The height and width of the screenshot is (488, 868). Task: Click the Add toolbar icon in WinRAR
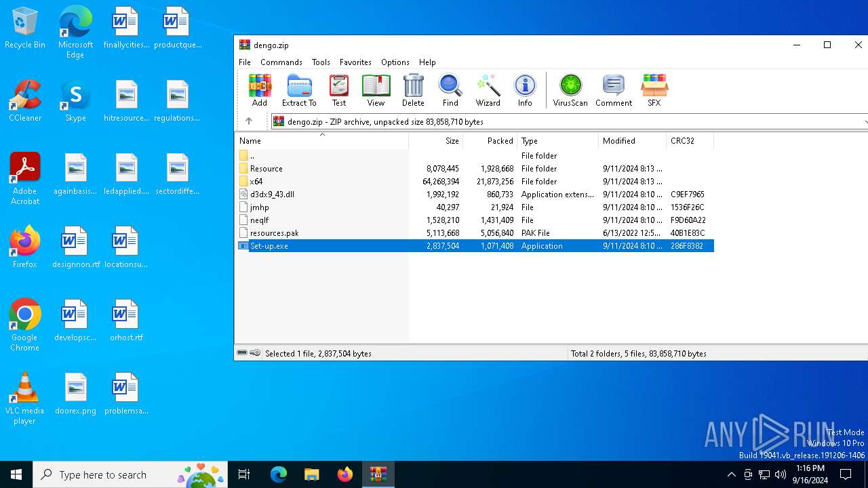tap(260, 91)
